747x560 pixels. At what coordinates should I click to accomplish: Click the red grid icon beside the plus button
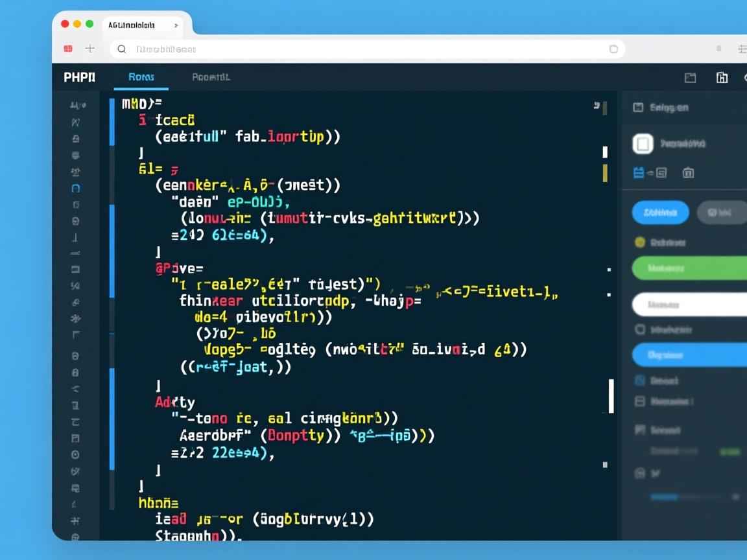[x=68, y=49]
